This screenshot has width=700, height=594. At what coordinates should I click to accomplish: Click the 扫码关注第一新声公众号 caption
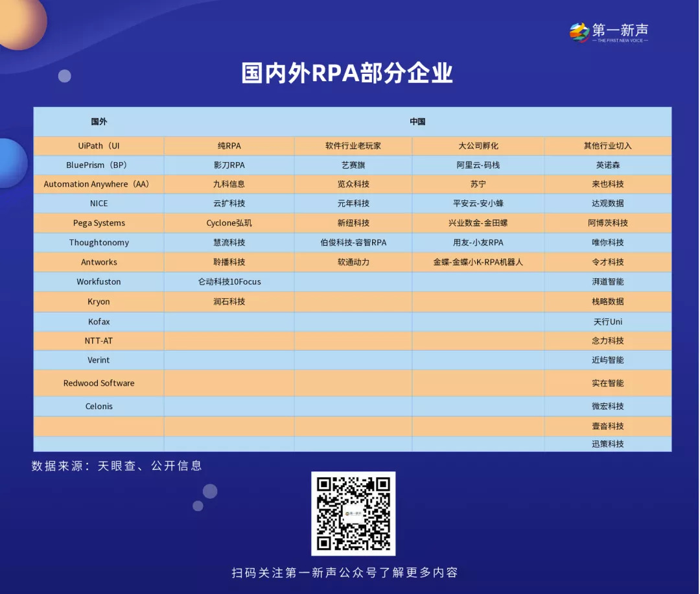(345, 573)
